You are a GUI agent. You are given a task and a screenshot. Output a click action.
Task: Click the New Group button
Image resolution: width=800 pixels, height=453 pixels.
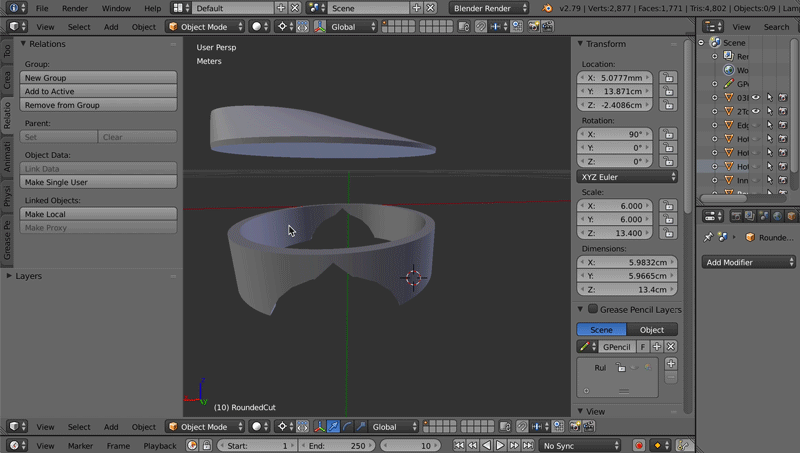coord(98,78)
